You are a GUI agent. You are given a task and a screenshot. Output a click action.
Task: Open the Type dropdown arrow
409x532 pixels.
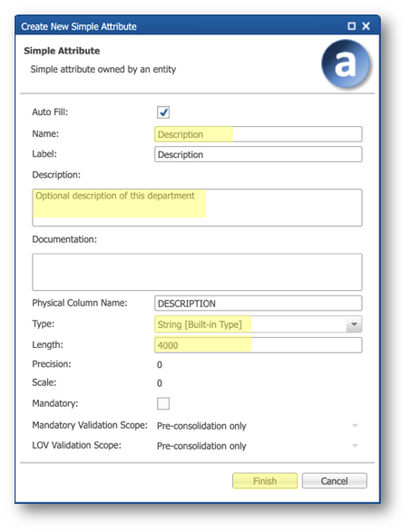point(354,324)
